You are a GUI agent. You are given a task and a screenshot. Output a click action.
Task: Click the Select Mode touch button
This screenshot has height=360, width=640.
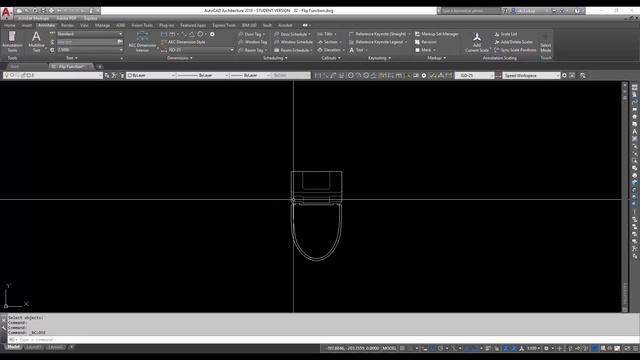(x=546, y=42)
